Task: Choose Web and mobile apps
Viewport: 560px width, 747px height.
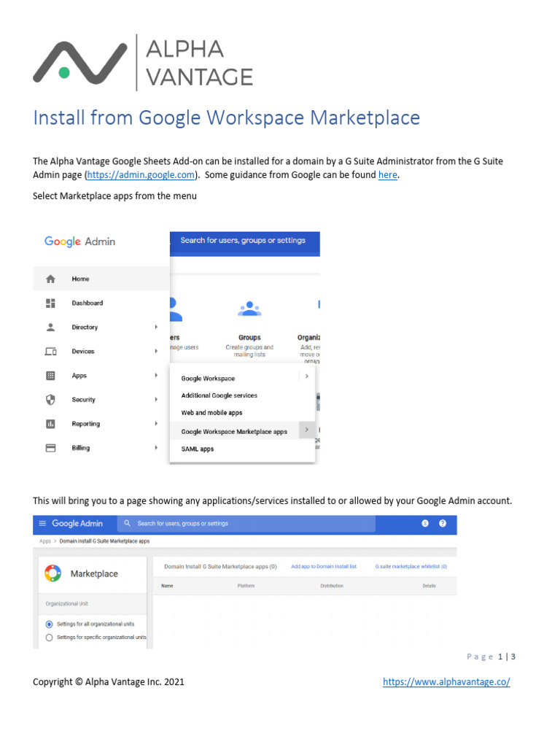Action: 211,413
